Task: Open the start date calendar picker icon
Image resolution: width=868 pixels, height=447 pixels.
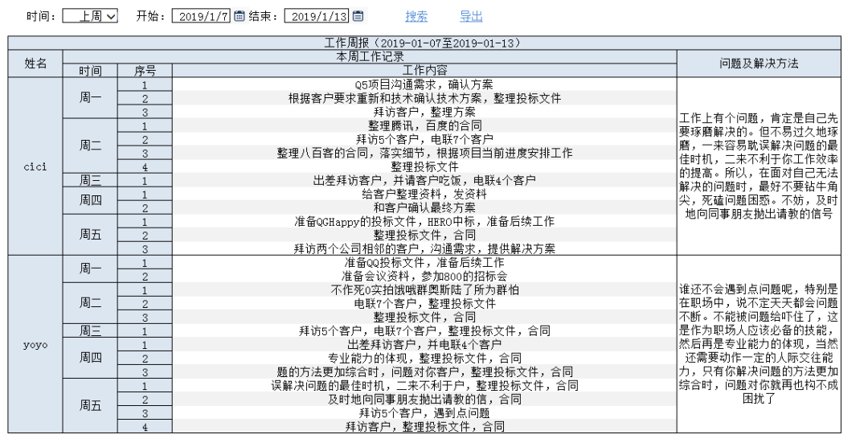Action: [x=239, y=16]
